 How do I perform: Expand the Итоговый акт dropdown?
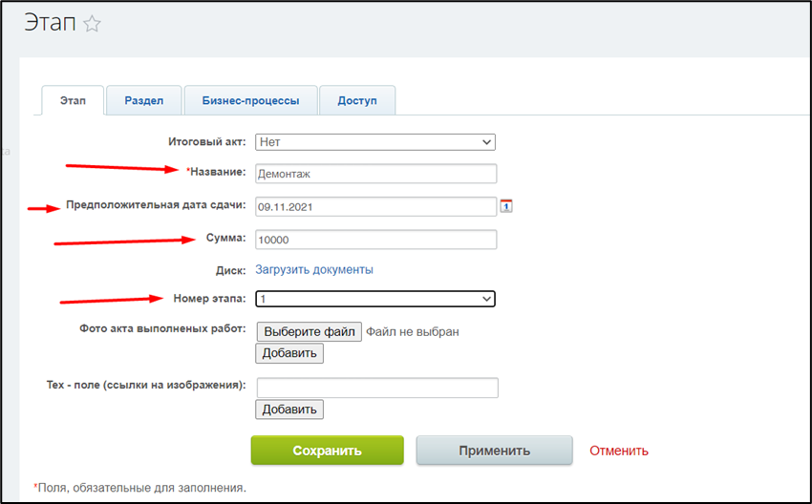click(x=374, y=142)
